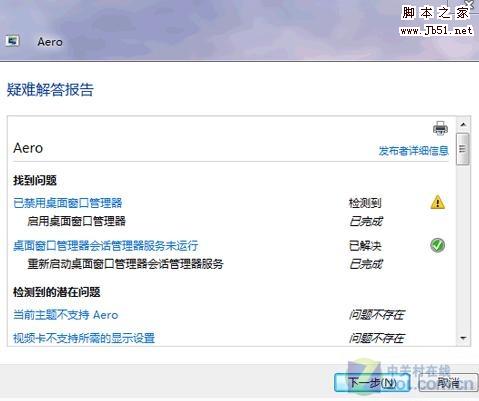Click the Aero heading inside the report
The image size is (479, 401).
(x=28, y=148)
